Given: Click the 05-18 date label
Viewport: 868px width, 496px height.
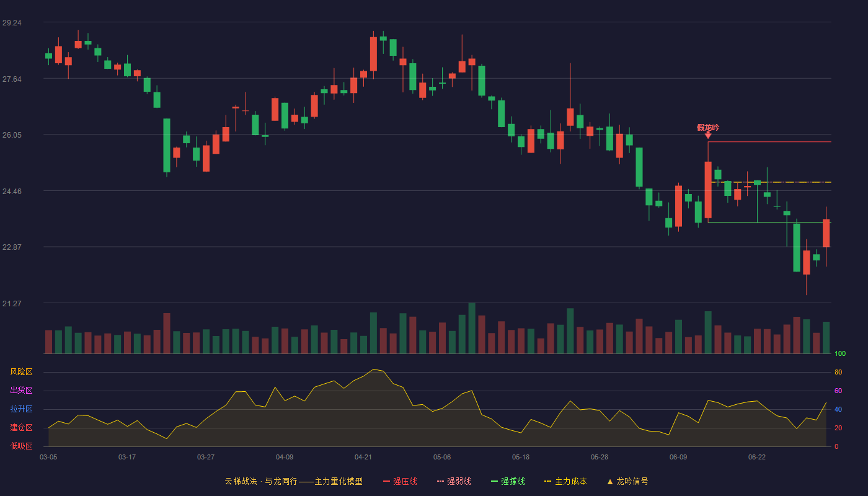Looking at the screenshot, I should coord(521,457).
